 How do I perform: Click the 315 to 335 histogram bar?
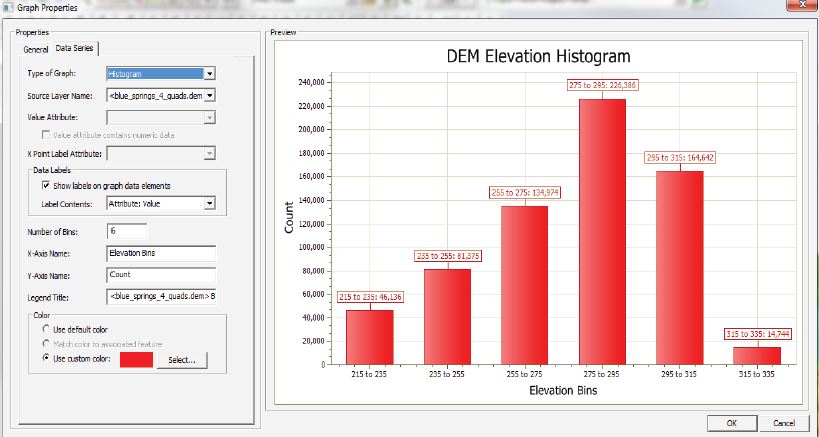pyautogui.click(x=755, y=356)
